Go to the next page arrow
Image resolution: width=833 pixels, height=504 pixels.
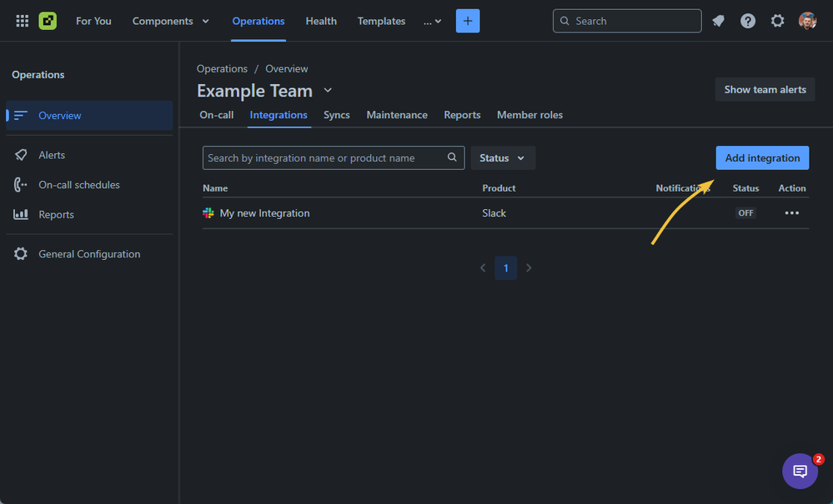click(529, 268)
